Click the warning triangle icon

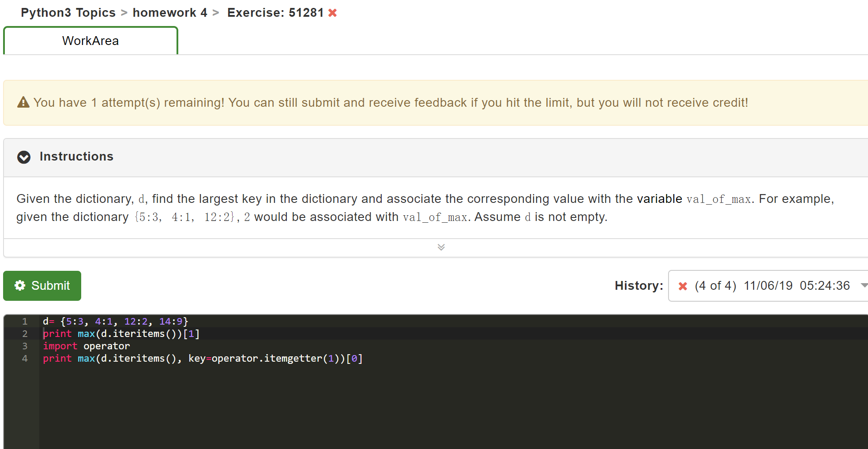(x=23, y=102)
